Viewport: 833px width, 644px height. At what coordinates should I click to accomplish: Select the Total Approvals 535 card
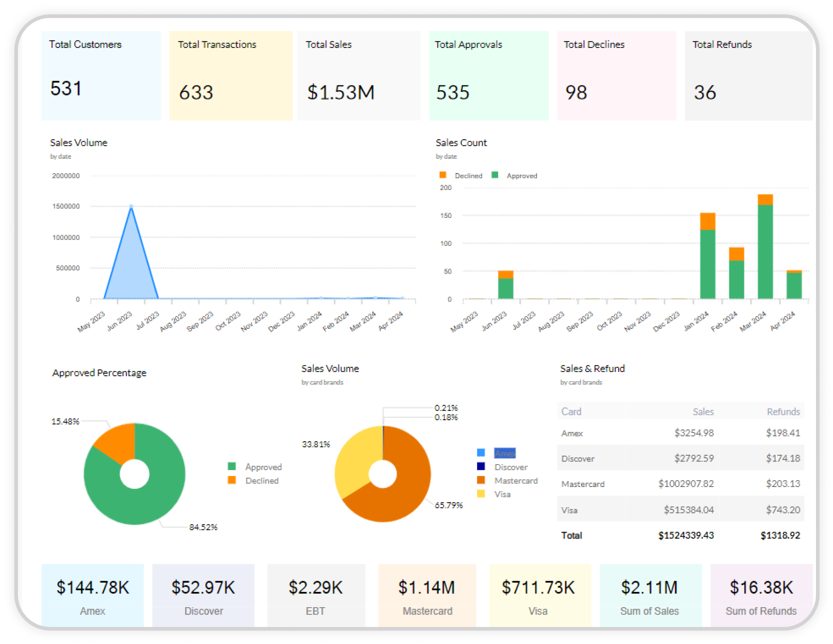pos(489,75)
